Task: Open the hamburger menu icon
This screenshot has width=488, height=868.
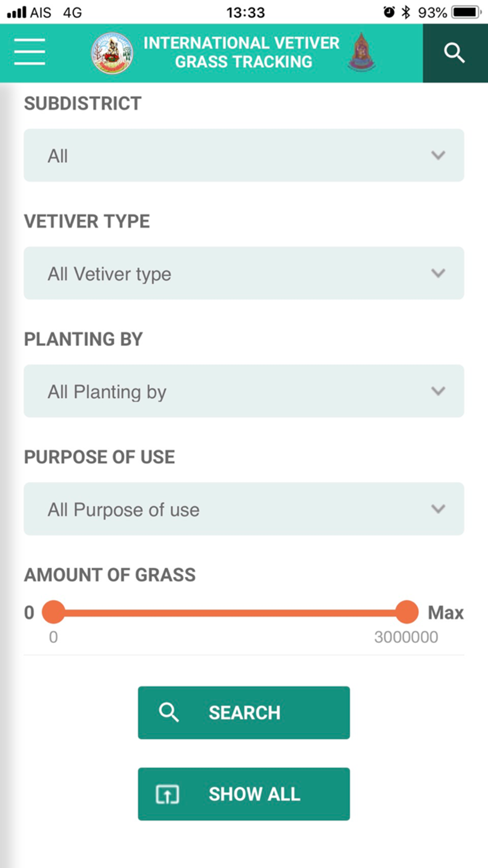Action: point(30,52)
